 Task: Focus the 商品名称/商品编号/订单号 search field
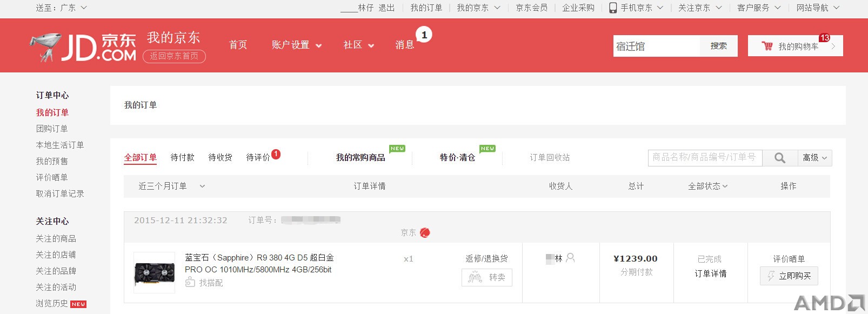pyautogui.click(x=705, y=158)
